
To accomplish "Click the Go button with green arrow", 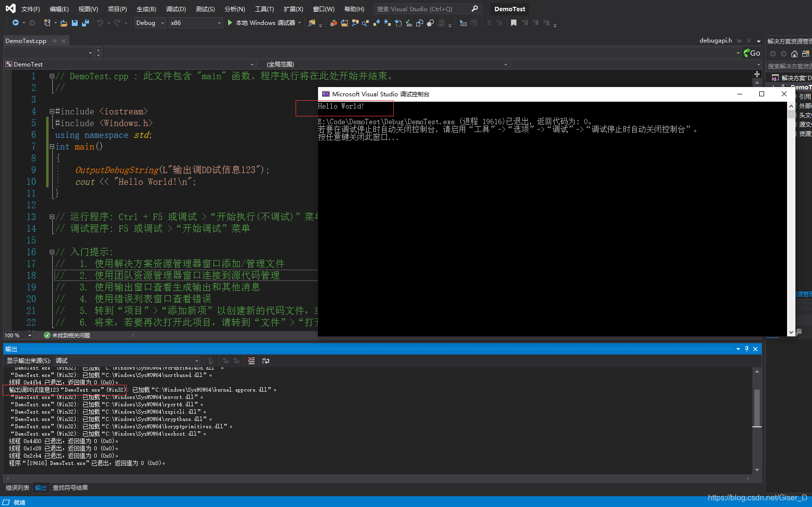I will click(x=752, y=53).
